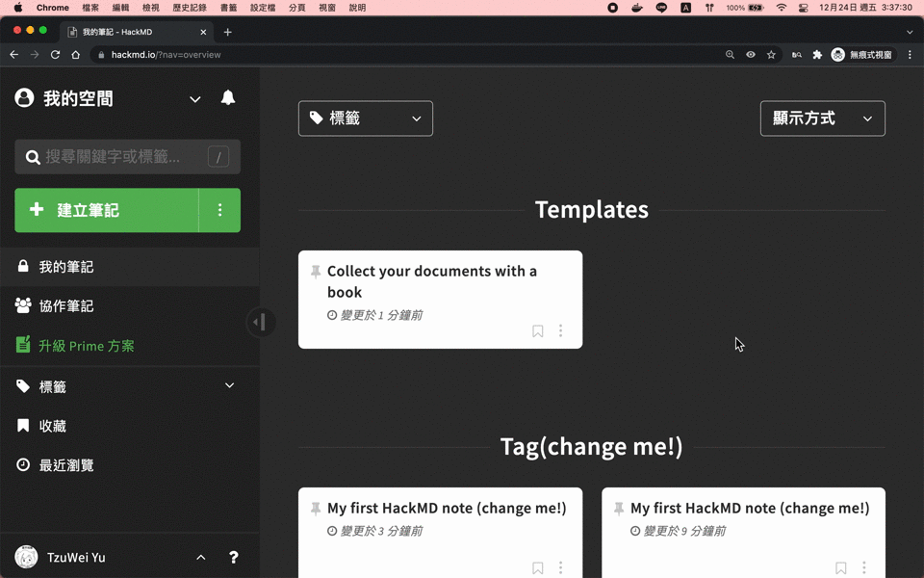Pin the Collect your documents note

[x=316, y=272]
